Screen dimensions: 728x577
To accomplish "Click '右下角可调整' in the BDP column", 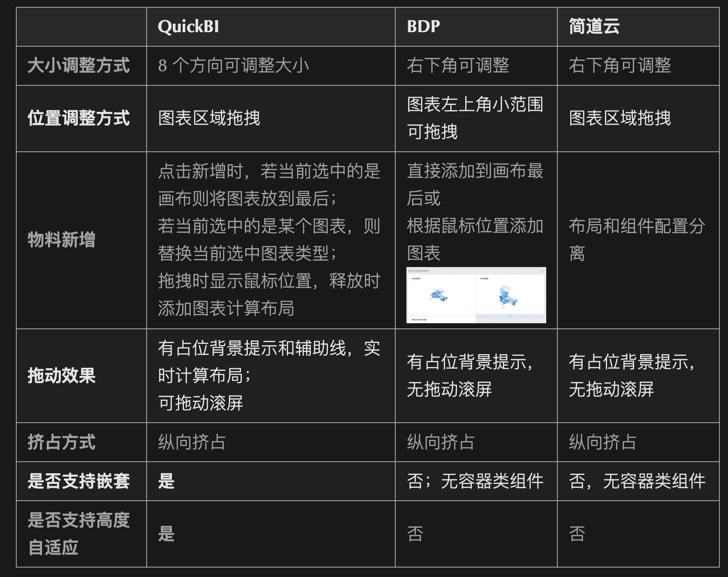I will pos(458,66).
